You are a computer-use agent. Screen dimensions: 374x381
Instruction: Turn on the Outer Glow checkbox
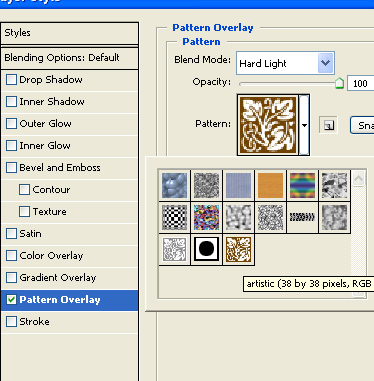(x=11, y=124)
